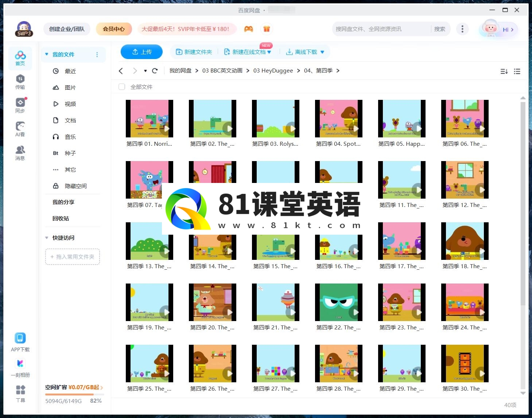This screenshot has height=418, width=532.
Task: Select video thumbnail 第四季 12
Action: pyautogui.click(x=465, y=180)
